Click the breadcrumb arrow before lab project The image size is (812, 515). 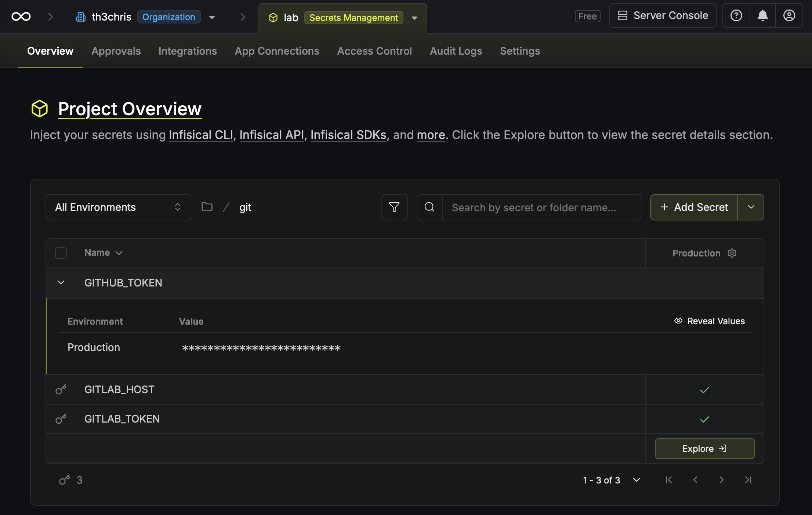point(243,17)
